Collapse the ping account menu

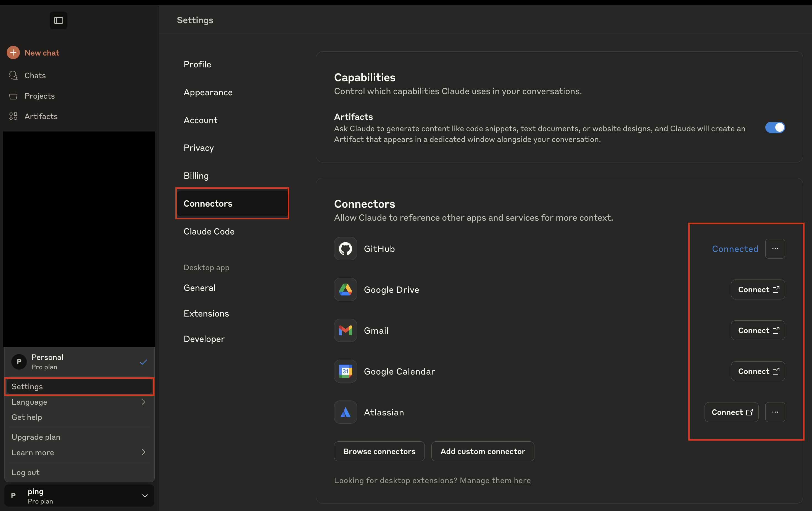click(x=145, y=496)
